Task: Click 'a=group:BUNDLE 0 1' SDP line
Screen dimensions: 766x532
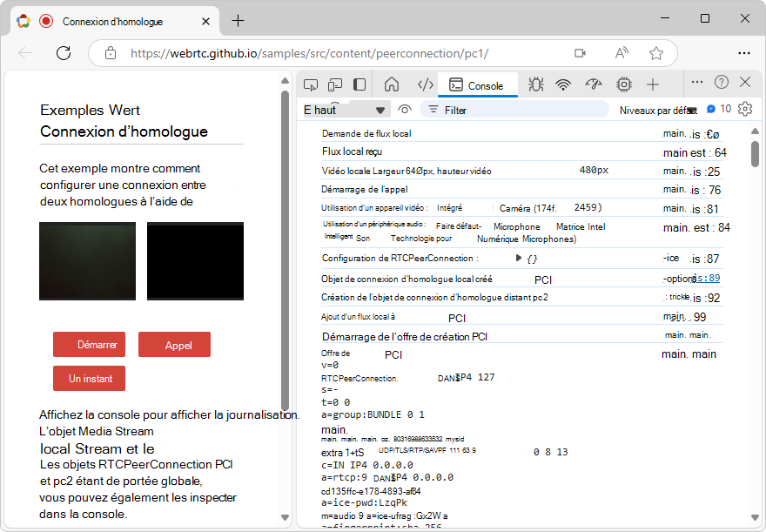Action: (373, 414)
